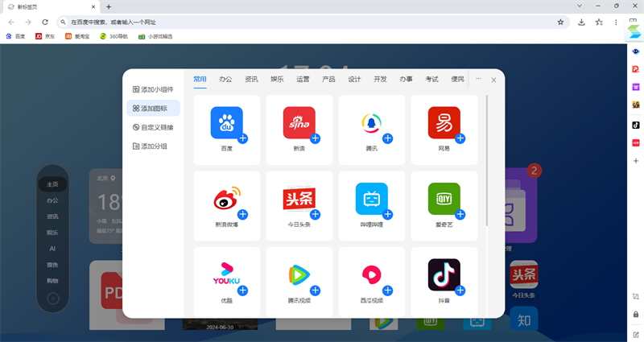Reload the current page
The width and height of the screenshot is (644, 342).
45,23
